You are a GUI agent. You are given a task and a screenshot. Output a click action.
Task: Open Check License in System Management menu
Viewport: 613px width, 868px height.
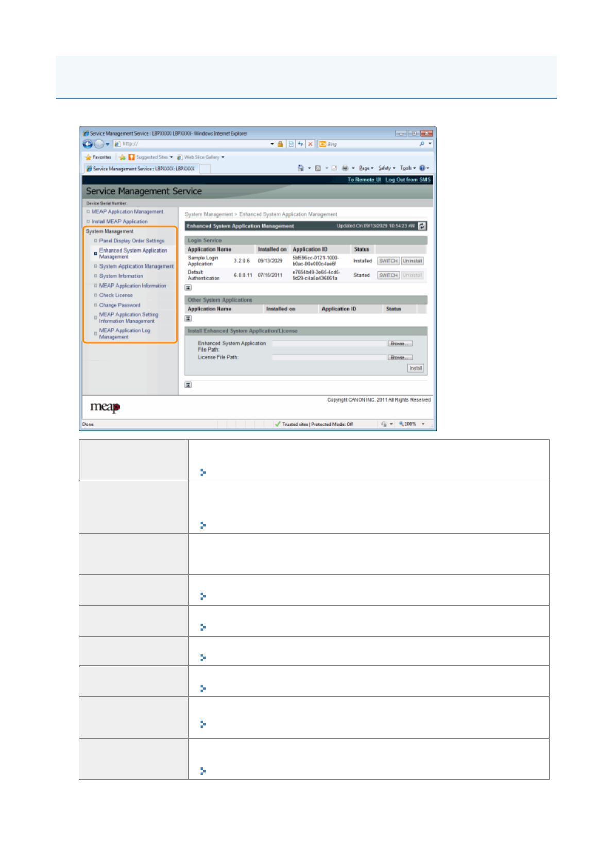coord(116,295)
